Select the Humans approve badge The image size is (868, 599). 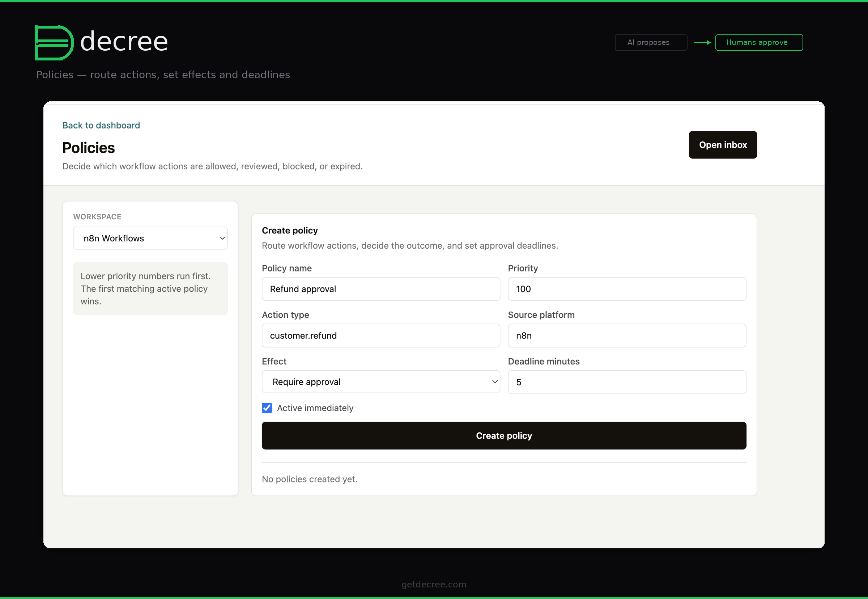[x=759, y=42]
